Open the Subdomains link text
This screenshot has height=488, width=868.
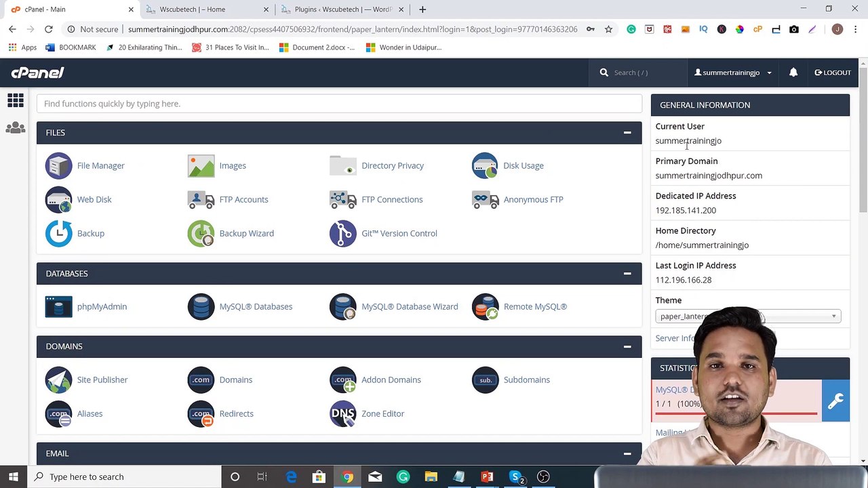pos(527,380)
